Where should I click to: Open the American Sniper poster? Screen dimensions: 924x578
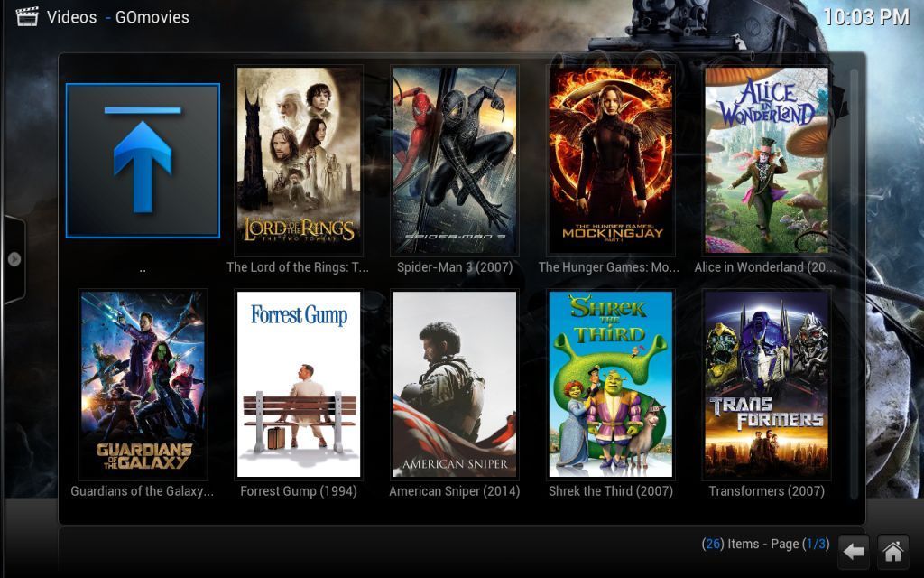[x=455, y=384]
